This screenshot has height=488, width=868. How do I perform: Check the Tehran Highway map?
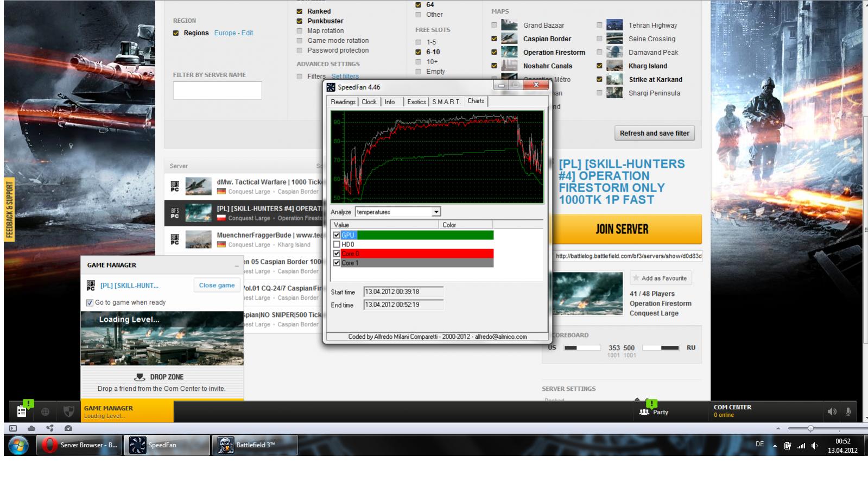599,25
